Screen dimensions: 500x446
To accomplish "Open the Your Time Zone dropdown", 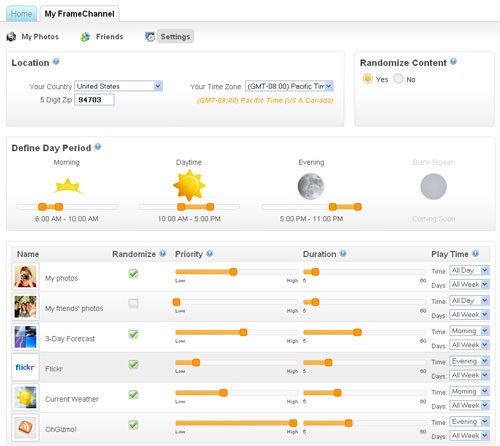I will point(289,86).
